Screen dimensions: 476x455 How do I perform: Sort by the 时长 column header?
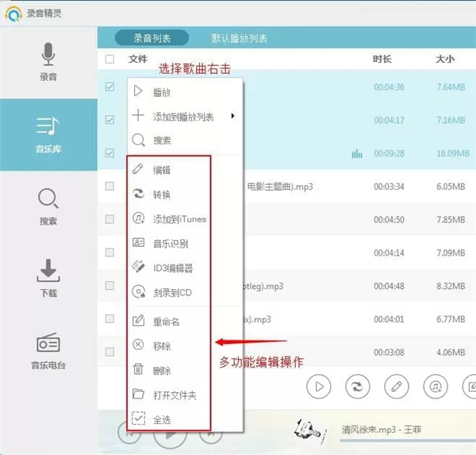click(382, 59)
